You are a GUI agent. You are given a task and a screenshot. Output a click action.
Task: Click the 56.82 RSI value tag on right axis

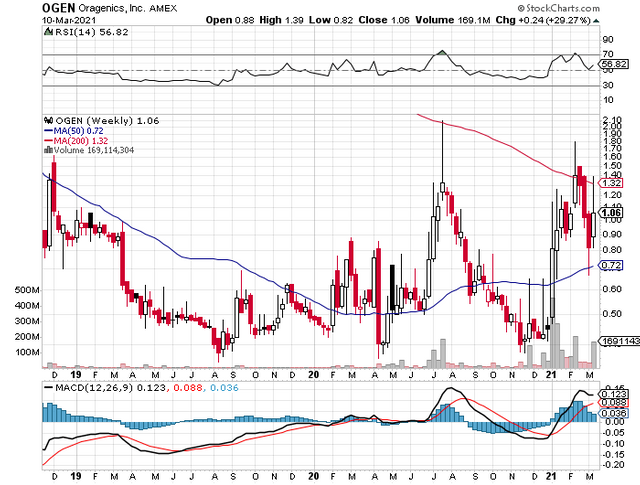point(615,64)
